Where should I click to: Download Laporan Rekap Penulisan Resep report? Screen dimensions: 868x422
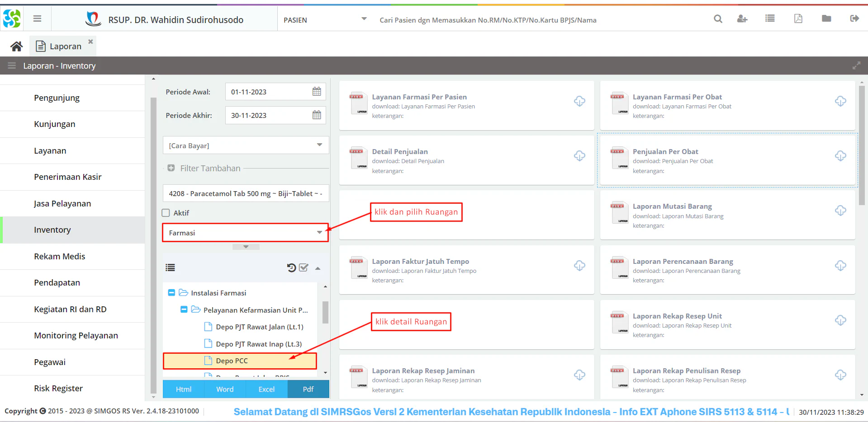[840, 375]
